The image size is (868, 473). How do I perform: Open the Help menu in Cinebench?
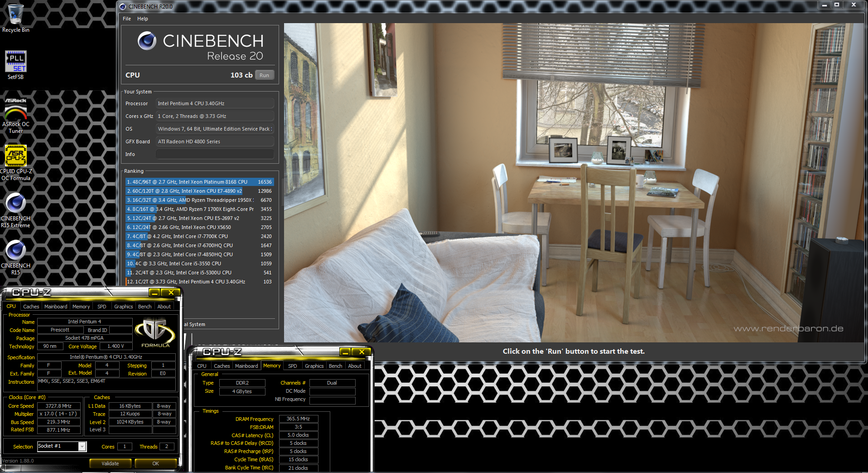143,19
